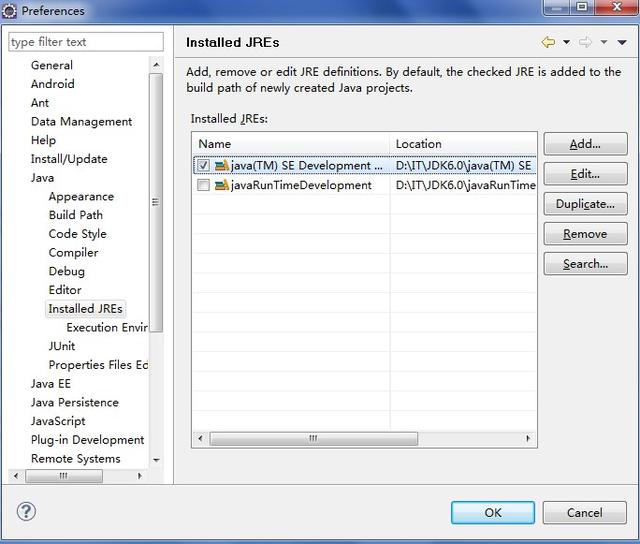Select General in the preferences tree
This screenshot has height=544, width=640.
click(x=52, y=65)
